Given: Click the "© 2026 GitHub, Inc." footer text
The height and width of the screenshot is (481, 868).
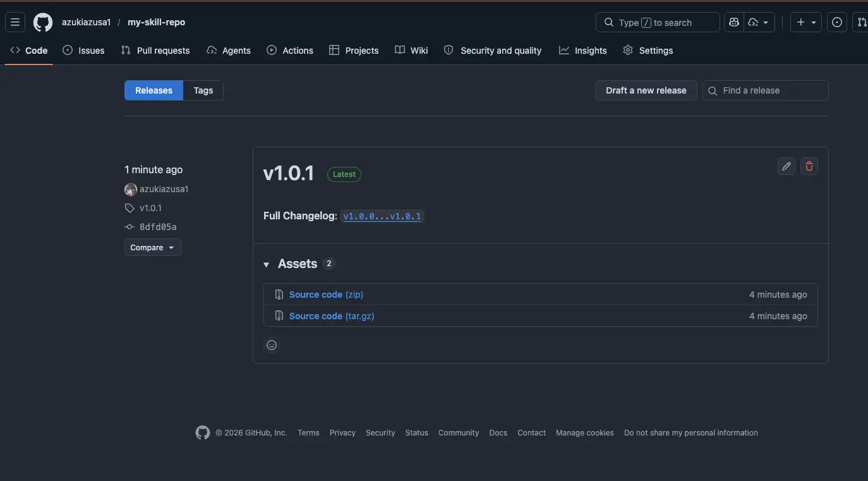Looking at the screenshot, I should tap(251, 433).
